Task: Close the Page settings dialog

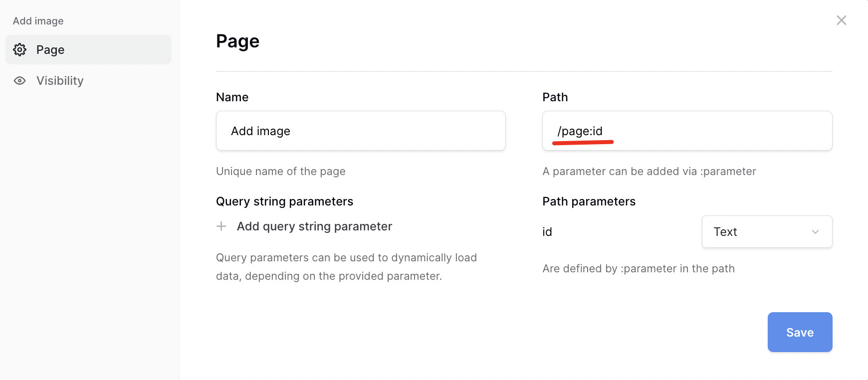Action: pyautogui.click(x=841, y=20)
